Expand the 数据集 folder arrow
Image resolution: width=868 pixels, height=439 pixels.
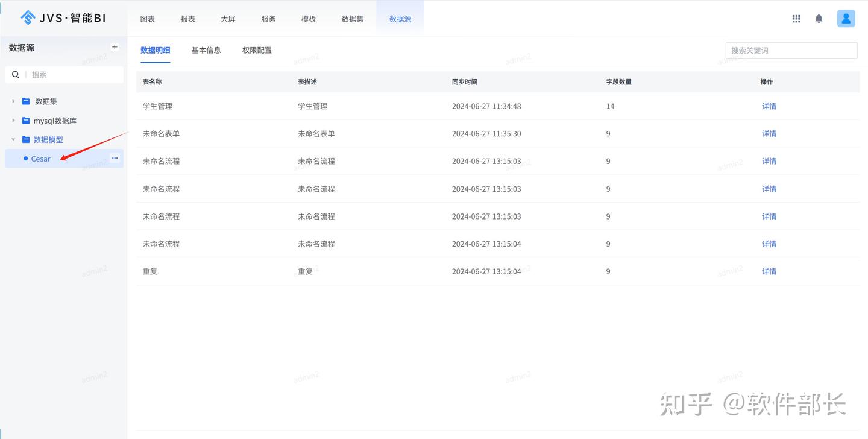[13, 101]
